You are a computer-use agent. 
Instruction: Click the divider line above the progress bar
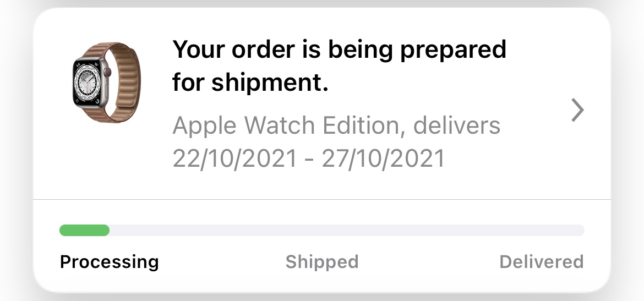point(322,199)
